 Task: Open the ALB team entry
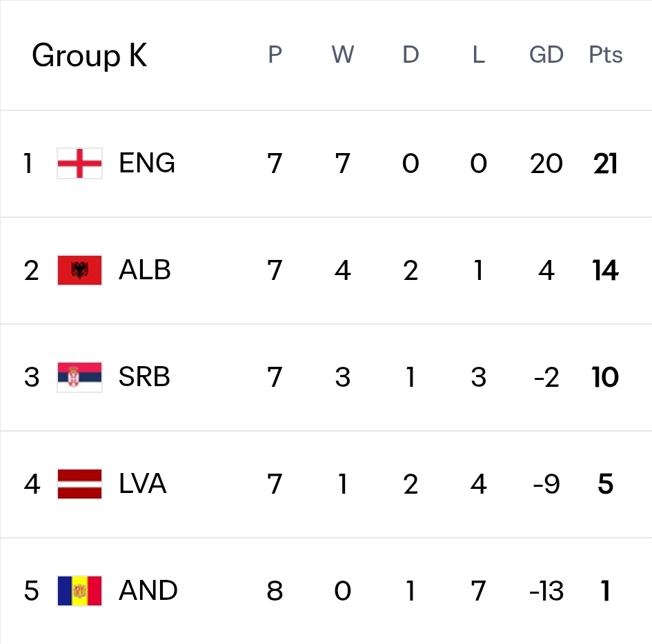[145, 270]
